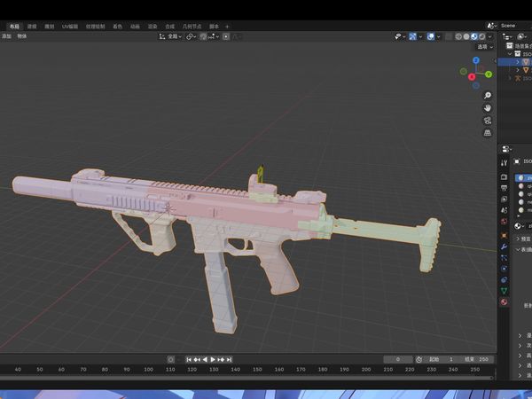Open the 雕刻 workspace tab
The image size is (532, 399).
point(50,26)
